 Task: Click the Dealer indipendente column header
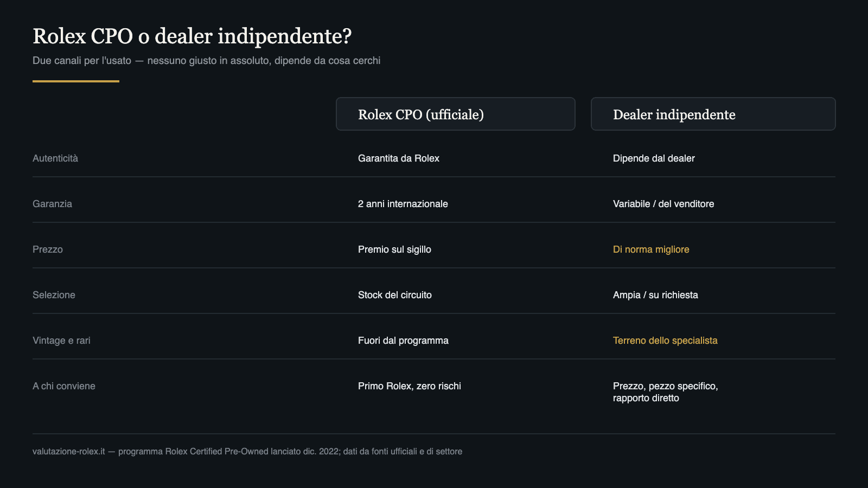point(713,114)
